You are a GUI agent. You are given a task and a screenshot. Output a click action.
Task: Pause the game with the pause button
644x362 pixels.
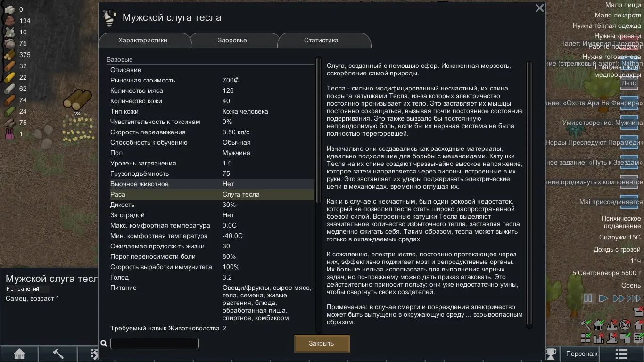tap(588, 298)
